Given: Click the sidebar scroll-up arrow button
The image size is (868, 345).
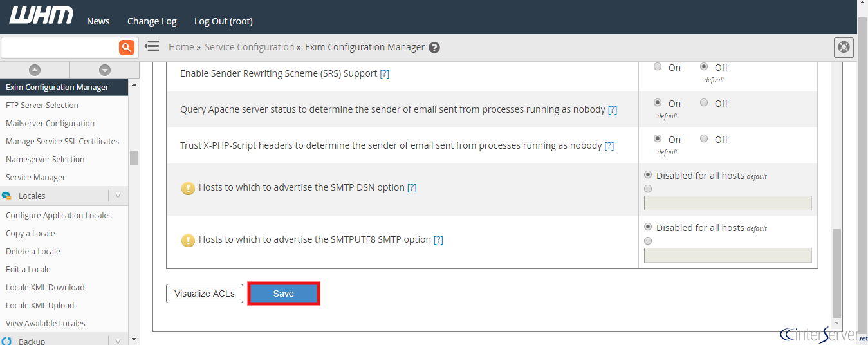Looking at the screenshot, I should (35, 70).
